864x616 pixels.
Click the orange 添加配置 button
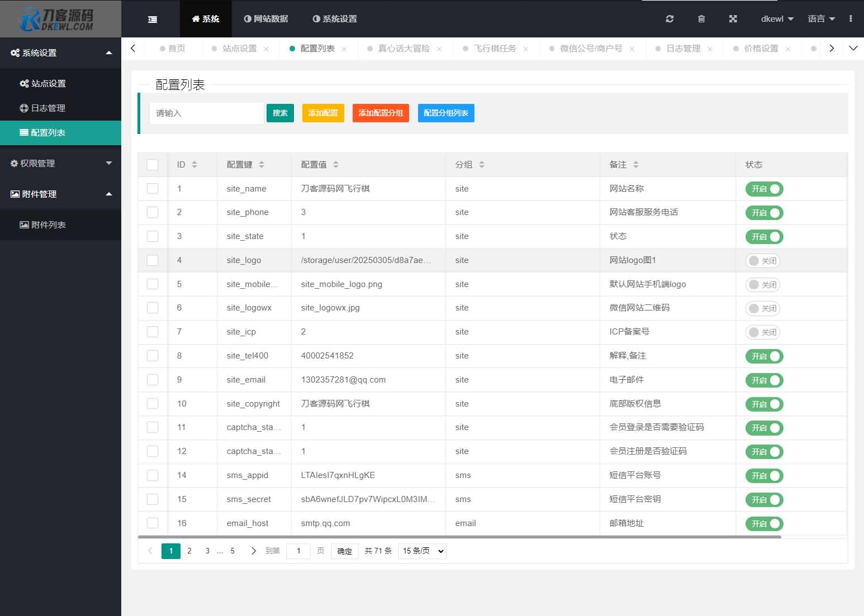tap(323, 113)
